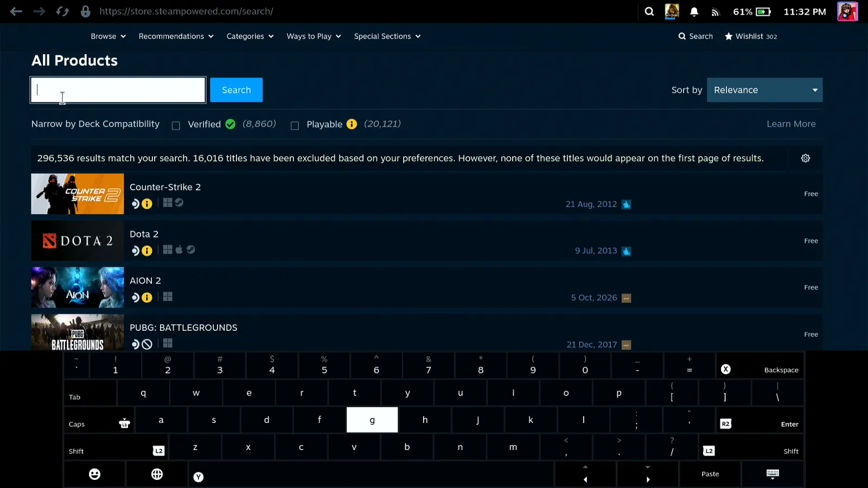Click the highlighted g key

[x=372, y=420]
